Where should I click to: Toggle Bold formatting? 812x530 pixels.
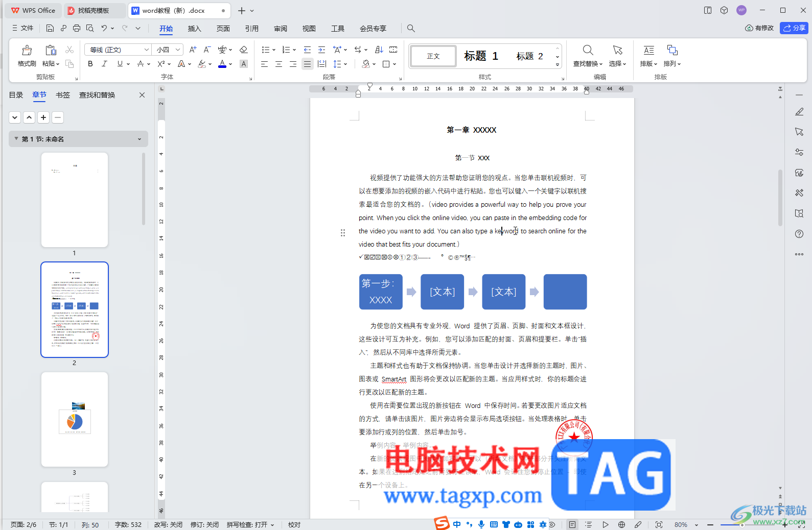[x=90, y=64]
